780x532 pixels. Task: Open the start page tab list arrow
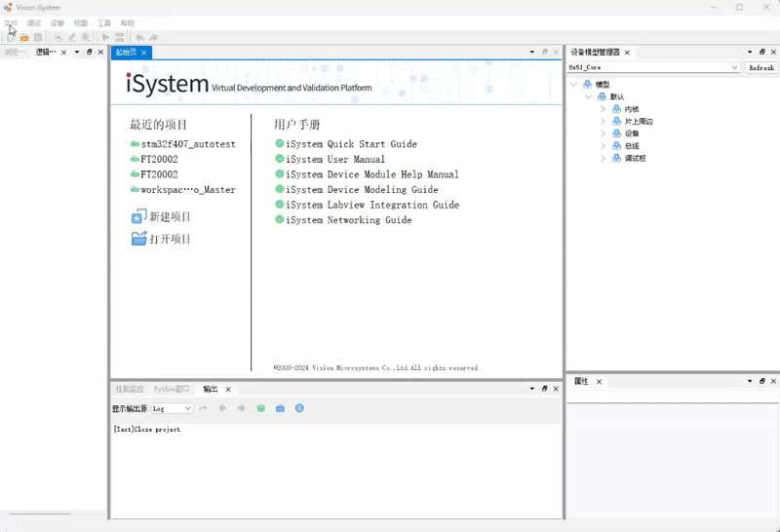(531, 52)
